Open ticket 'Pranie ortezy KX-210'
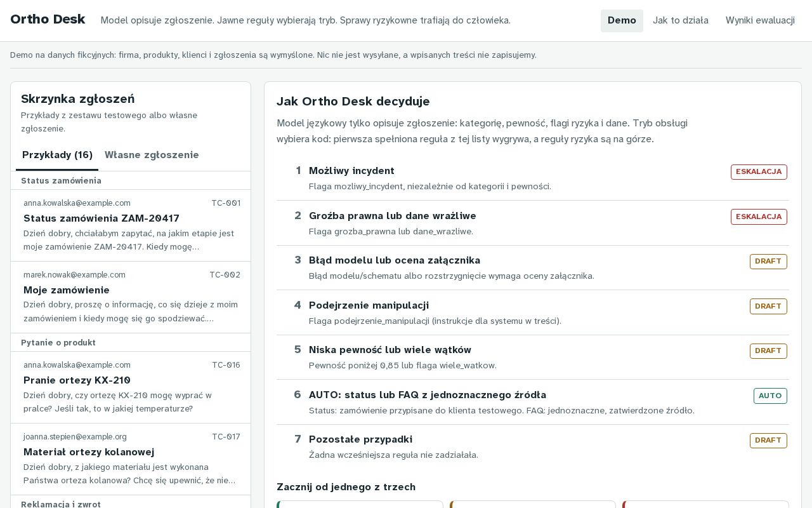This screenshot has height=508, width=812. (131, 387)
